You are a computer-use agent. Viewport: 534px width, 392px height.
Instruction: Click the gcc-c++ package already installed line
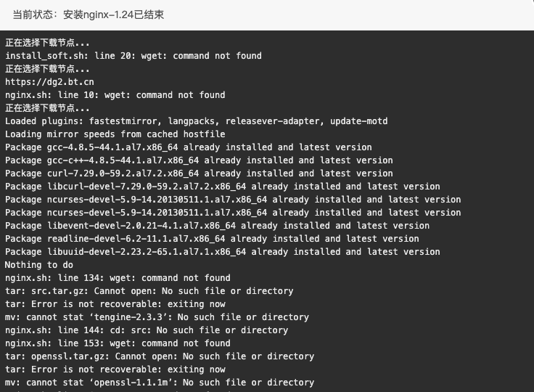[199, 160]
